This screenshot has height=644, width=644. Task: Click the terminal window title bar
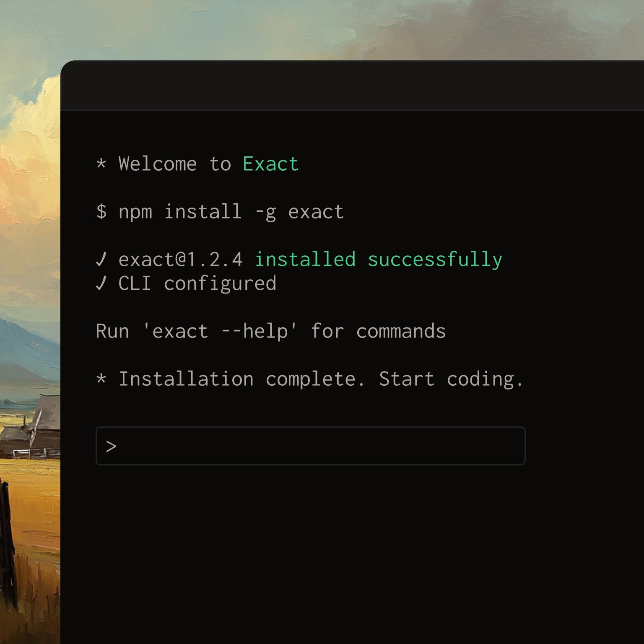(x=352, y=86)
